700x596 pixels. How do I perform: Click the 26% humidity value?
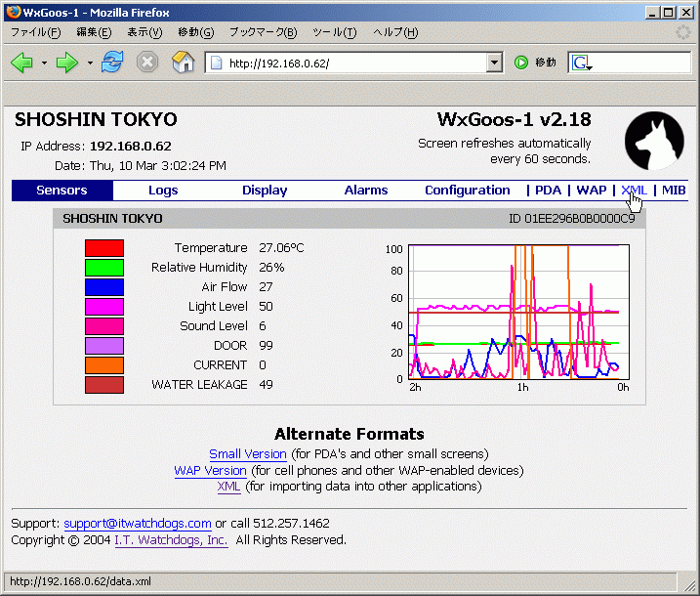tap(271, 268)
